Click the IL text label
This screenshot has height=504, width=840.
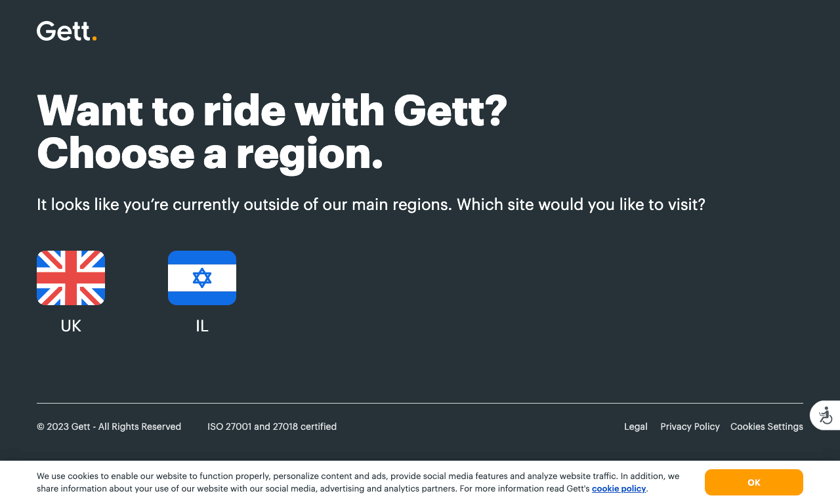coord(202,326)
